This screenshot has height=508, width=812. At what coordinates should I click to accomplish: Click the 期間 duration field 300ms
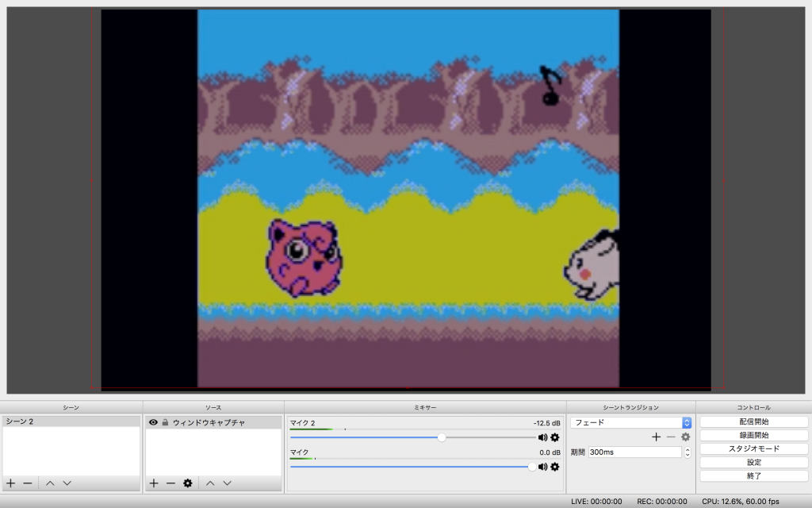(x=635, y=452)
